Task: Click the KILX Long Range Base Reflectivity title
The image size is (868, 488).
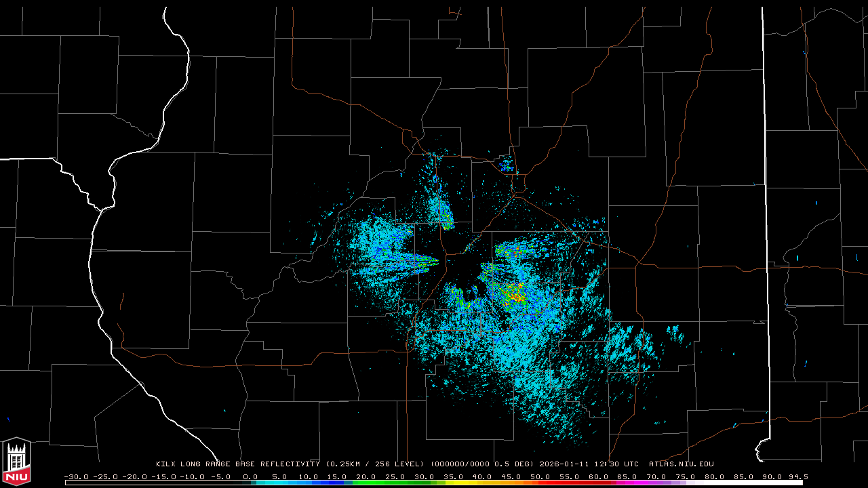Action: coord(237,464)
